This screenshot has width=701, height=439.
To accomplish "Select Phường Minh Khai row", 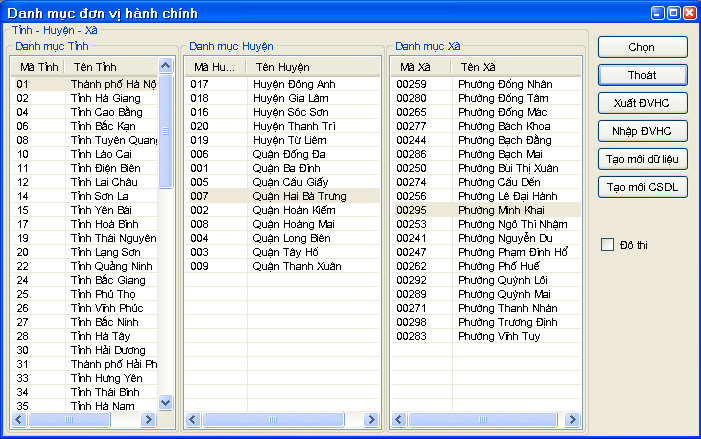I will 486,210.
